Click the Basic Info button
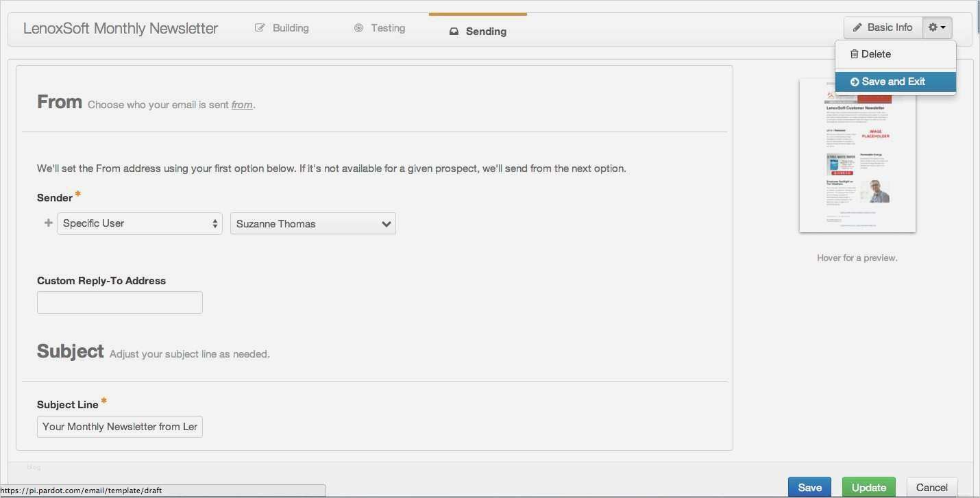 [883, 28]
